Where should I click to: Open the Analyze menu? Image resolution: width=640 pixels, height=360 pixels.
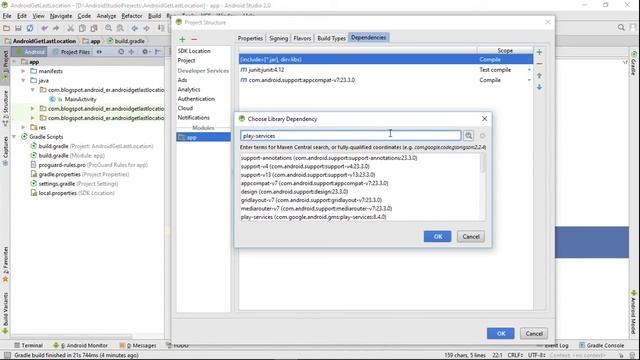click(x=106, y=16)
